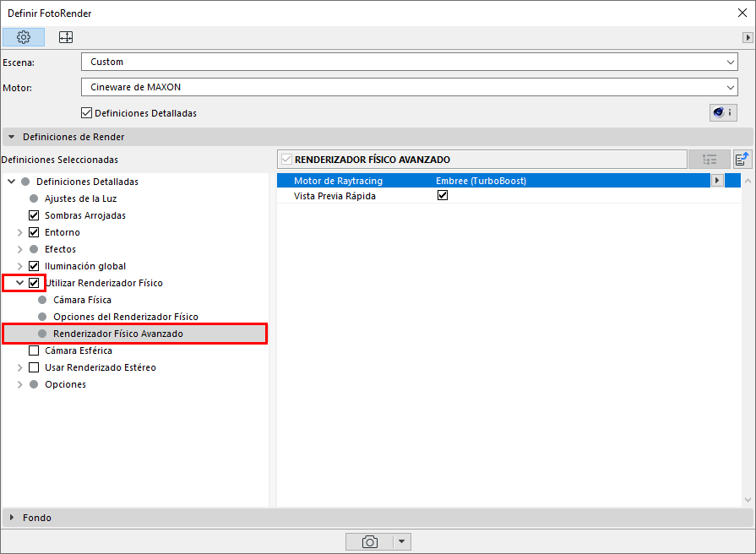This screenshot has height=554, width=756.
Task: Expand the Opciones tree node
Action: (19, 384)
